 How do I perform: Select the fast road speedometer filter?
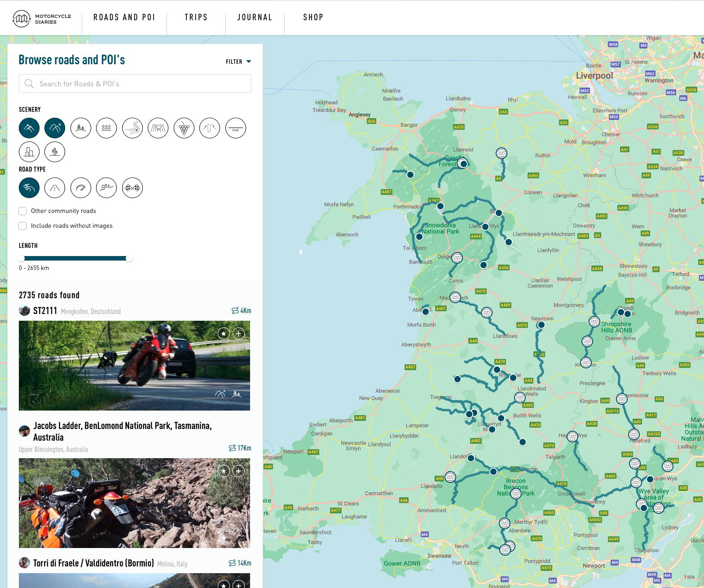coord(81,188)
